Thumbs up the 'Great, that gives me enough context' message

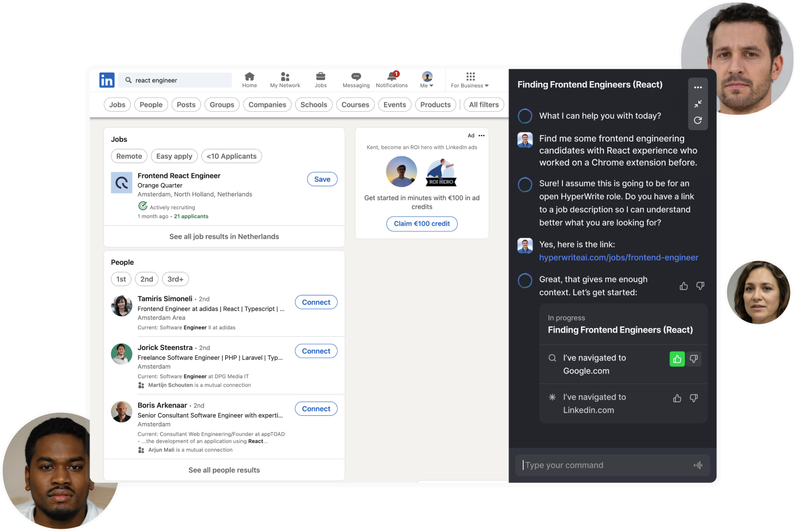684,286
